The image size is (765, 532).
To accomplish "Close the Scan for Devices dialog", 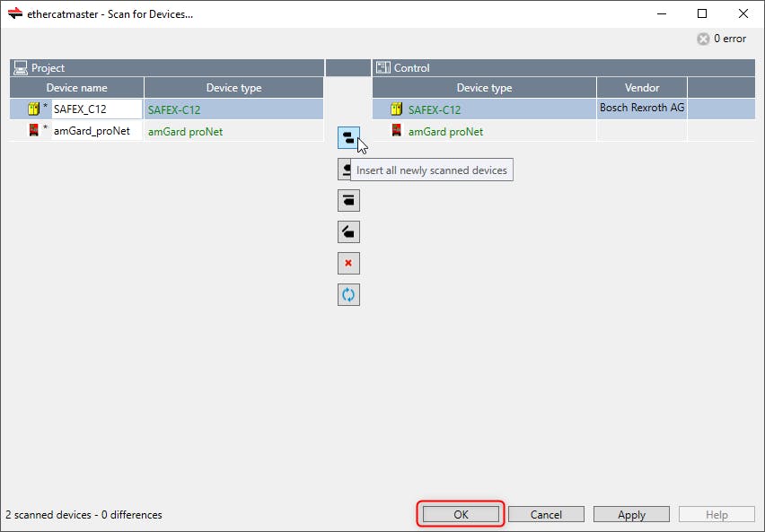I will 743,13.
